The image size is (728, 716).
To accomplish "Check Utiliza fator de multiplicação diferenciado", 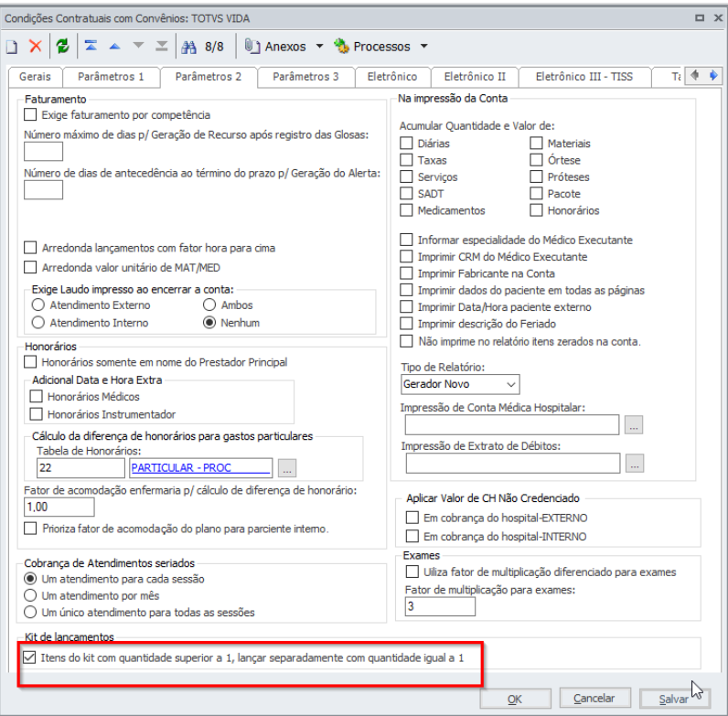I will tap(412, 572).
